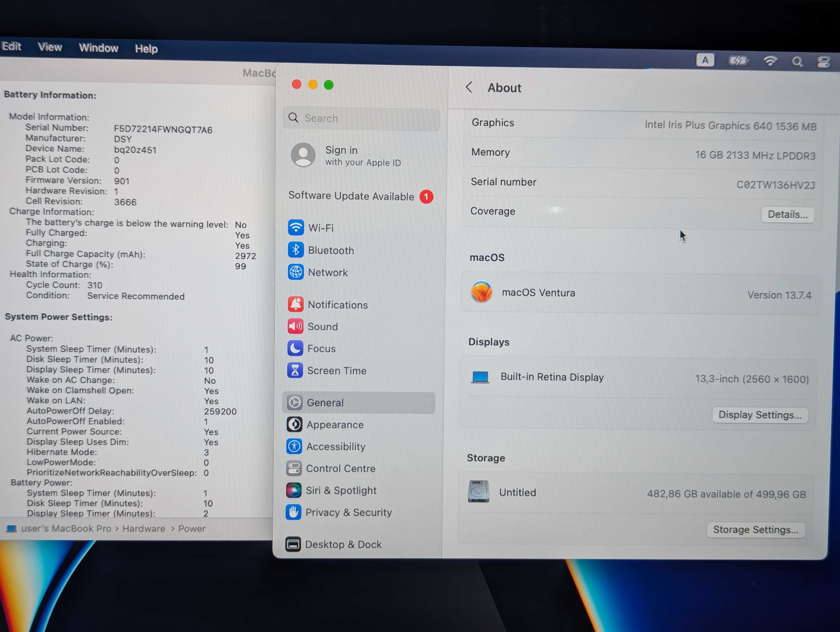Open Desktop & Dock settings
The width and height of the screenshot is (840, 632).
(333, 544)
